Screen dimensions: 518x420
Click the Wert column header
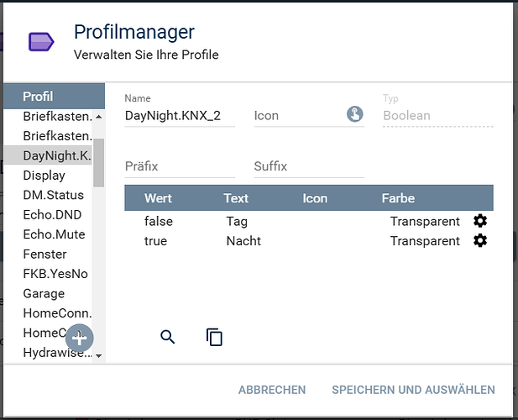(x=158, y=198)
